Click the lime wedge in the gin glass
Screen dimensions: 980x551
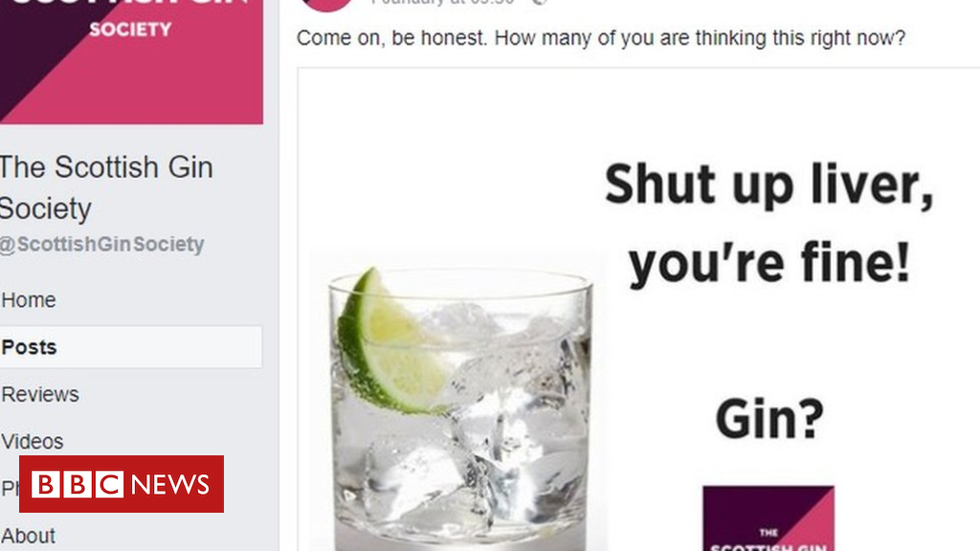tap(391, 343)
